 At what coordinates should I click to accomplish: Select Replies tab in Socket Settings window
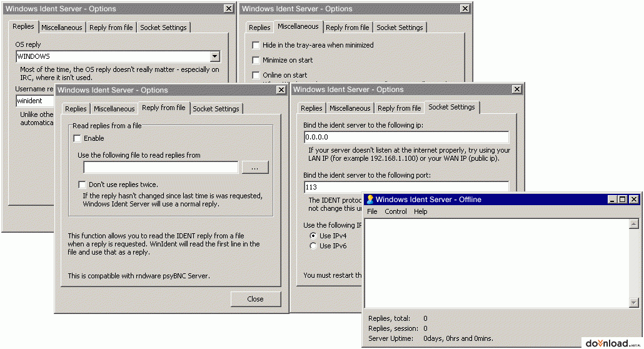coord(311,108)
